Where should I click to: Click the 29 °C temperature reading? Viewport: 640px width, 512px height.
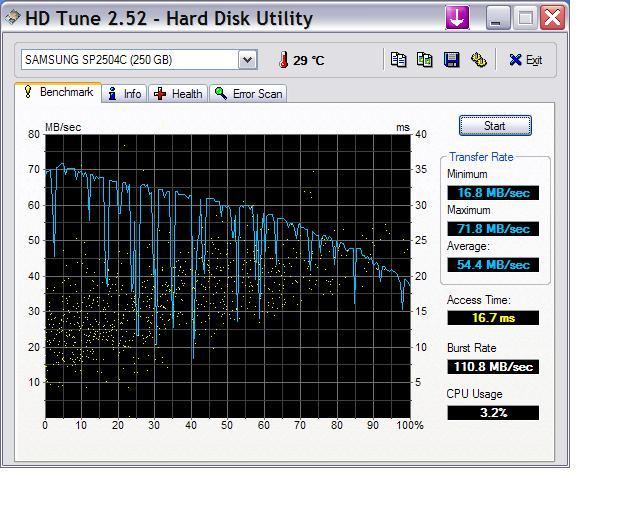(309, 61)
